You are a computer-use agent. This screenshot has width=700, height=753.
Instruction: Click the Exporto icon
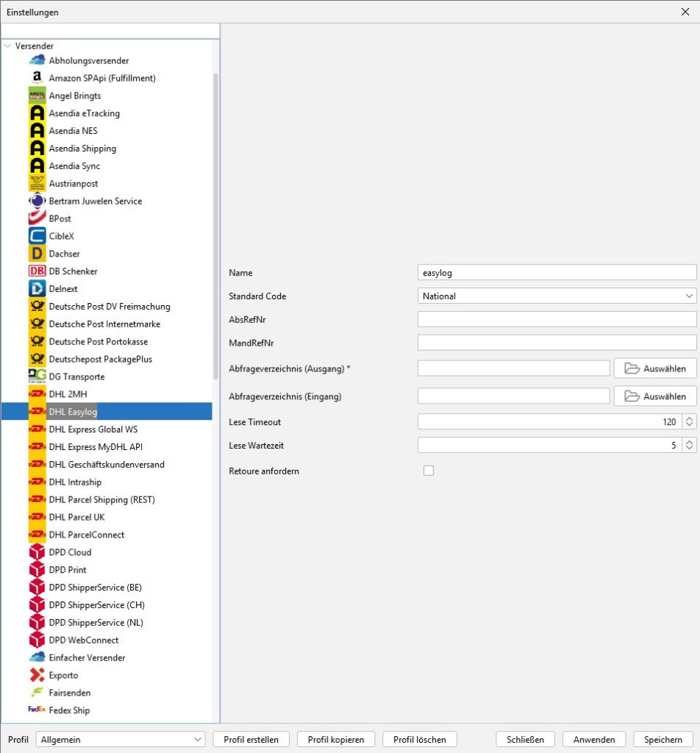click(37, 675)
